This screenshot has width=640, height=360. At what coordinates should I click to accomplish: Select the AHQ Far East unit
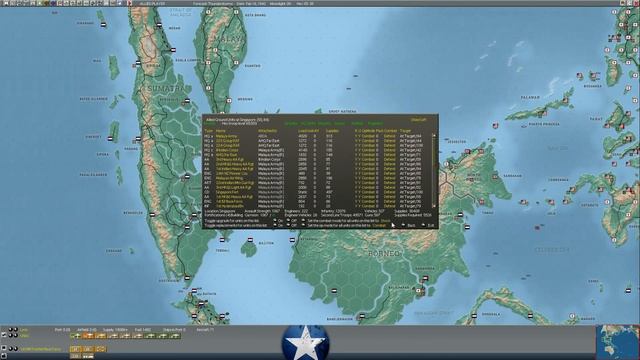pos(227,155)
